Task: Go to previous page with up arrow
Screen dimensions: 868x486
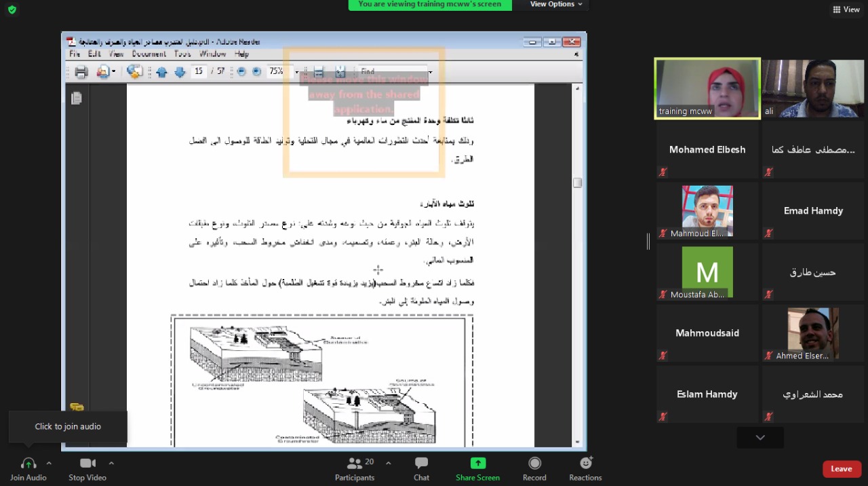Action: pyautogui.click(x=161, y=72)
